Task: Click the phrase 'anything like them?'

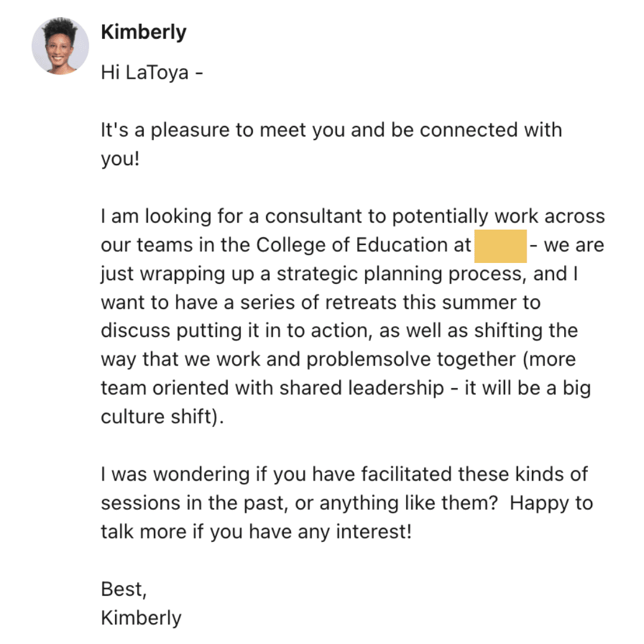Action: pyautogui.click(x=408, y=503)
